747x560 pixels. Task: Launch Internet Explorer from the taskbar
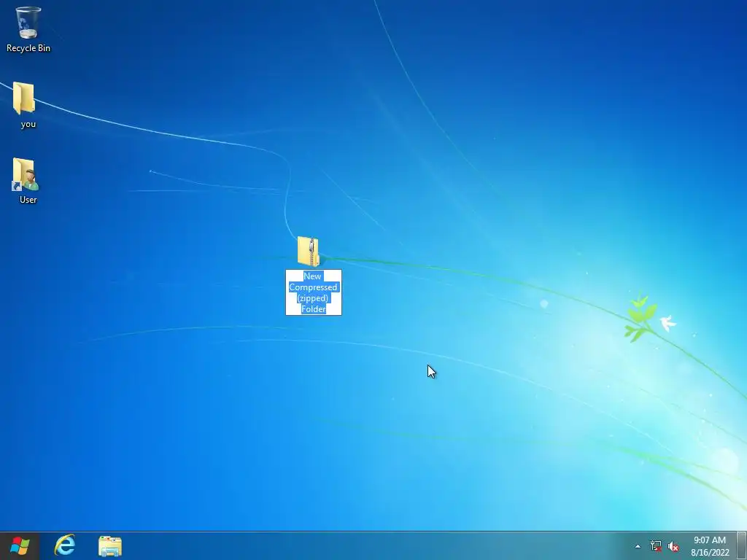[x=65, y=545]
